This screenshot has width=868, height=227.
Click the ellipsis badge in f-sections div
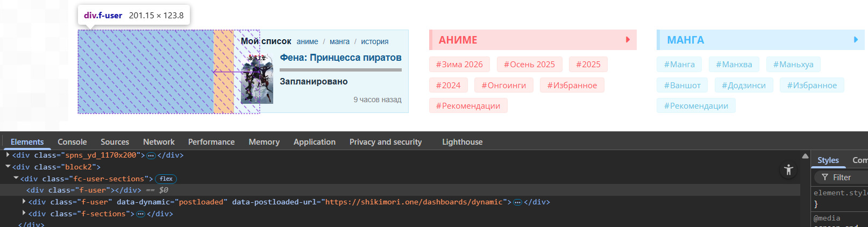tap(140, 214)
